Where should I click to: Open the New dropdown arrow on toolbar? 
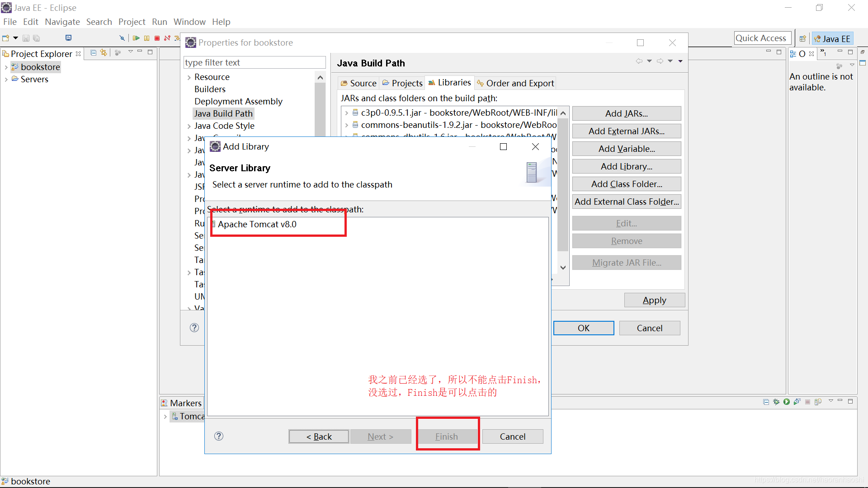coord(15,38)
